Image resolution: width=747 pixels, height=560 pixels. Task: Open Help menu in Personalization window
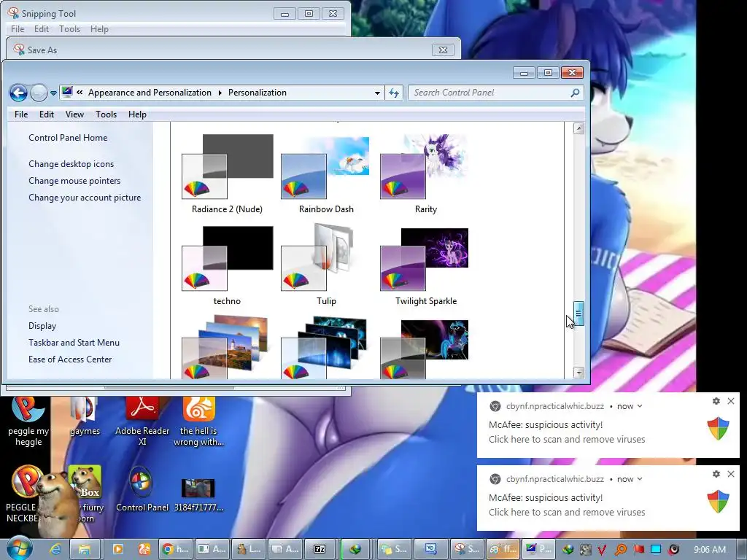coord(137,114)
